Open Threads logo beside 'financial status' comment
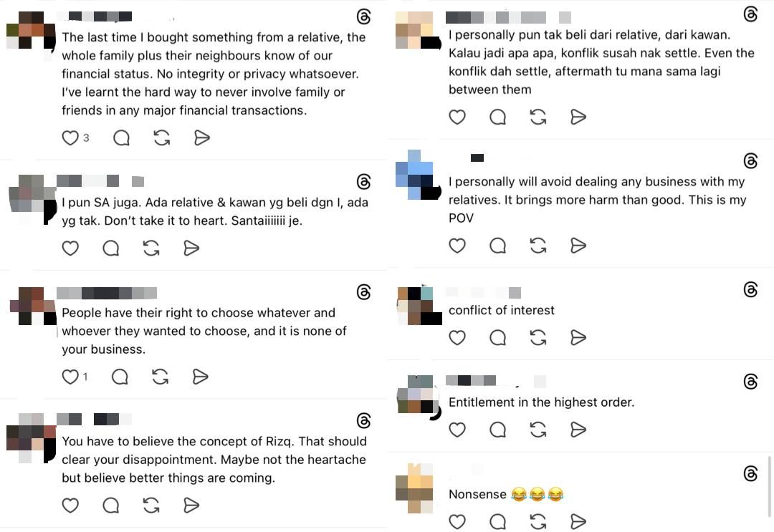774x532 pixels. (x=363, y=16)
